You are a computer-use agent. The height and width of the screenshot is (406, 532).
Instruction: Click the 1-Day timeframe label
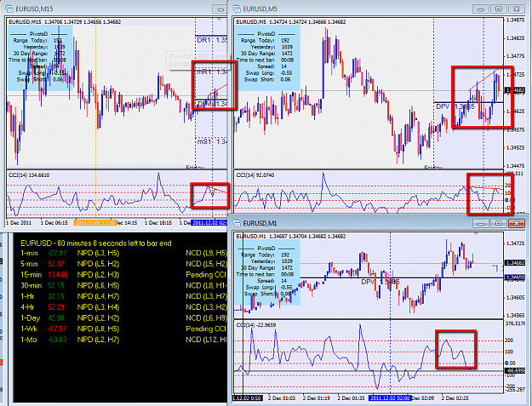tap(30, 318)
